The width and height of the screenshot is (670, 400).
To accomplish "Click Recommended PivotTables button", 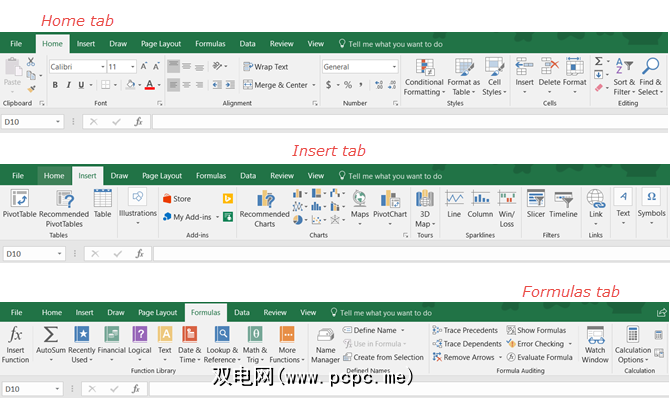I will coord(64,209).
